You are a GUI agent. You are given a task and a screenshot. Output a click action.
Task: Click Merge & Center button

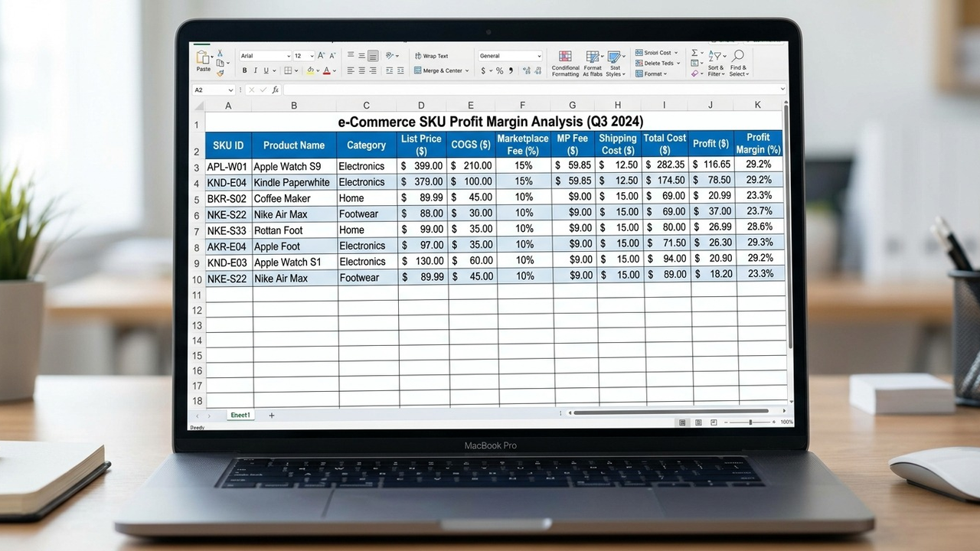(x=438, y=70)
